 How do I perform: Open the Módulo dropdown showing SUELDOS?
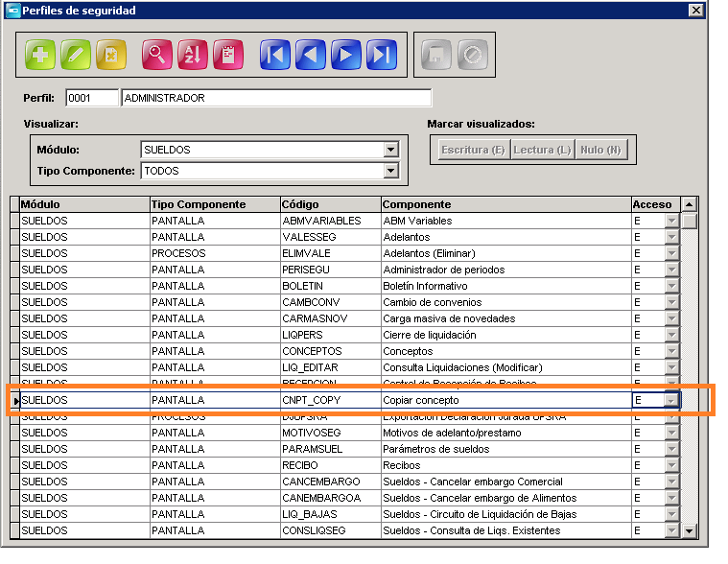click(391, 150)
